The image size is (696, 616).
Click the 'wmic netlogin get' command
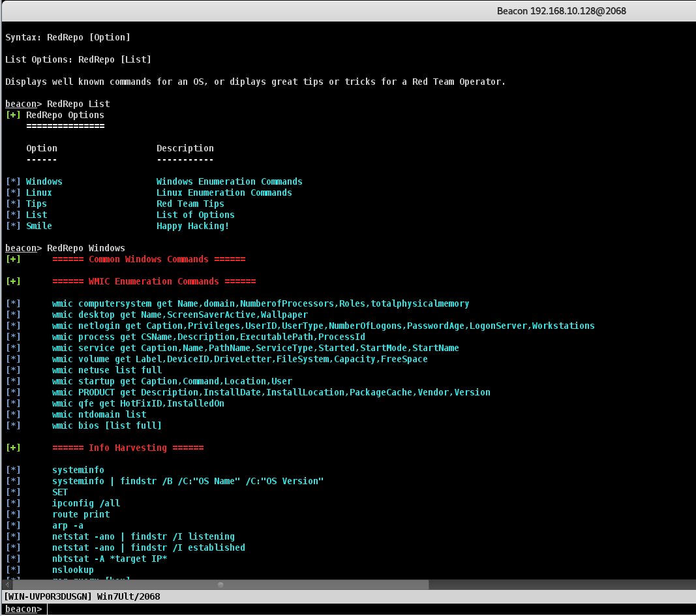click(x=323, y=326)
